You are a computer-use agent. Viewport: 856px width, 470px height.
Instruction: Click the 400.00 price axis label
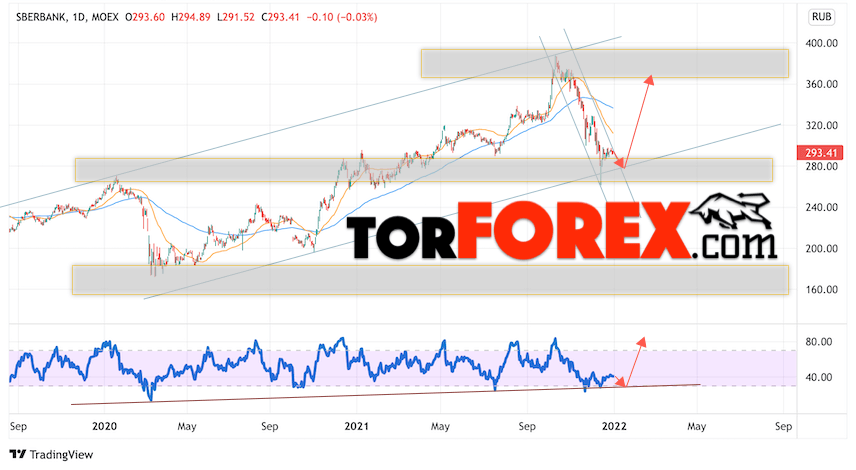coord(822,43)
